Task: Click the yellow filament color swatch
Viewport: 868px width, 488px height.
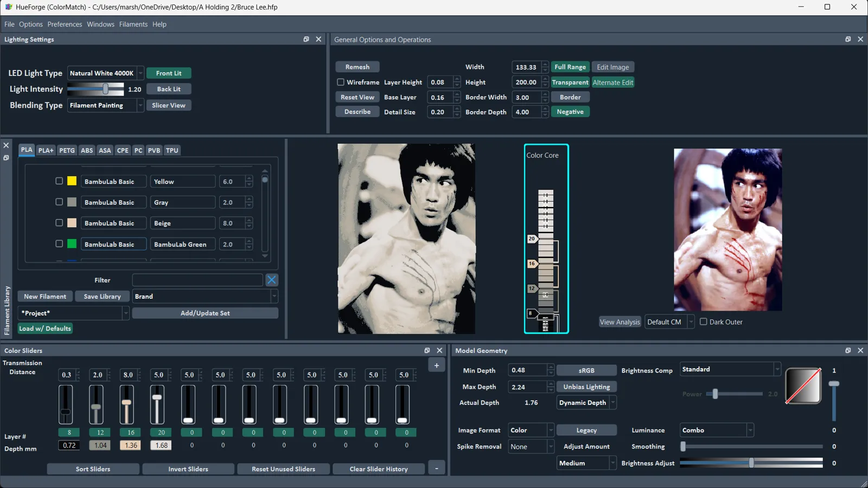Action: (72, 181)
